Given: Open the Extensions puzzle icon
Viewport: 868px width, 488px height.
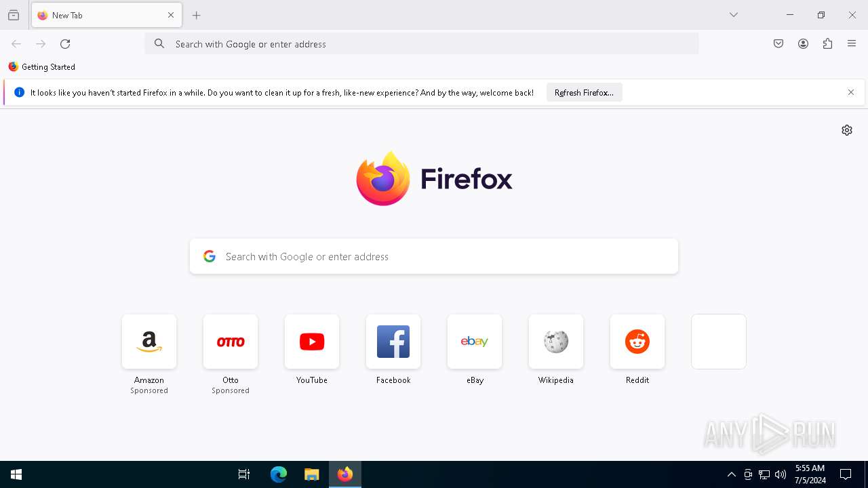Looking at the screenshot, I should click(x=827, y=44).
